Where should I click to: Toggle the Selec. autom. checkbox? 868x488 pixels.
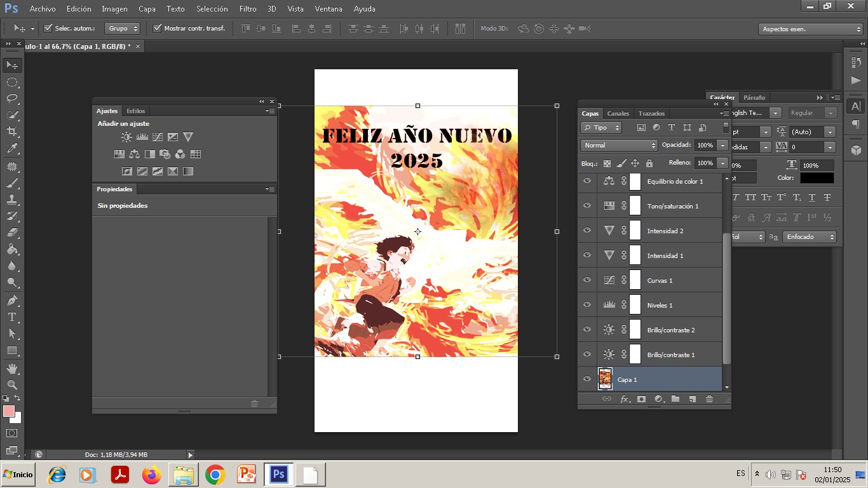pyautogui.click(x=48, y=28)
